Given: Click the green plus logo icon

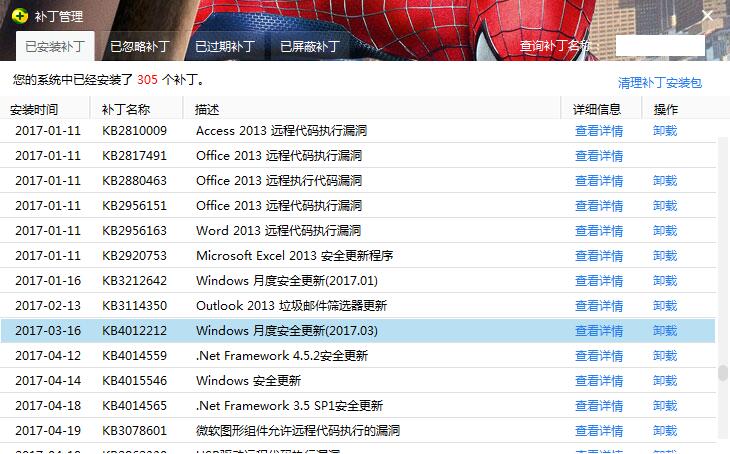Looking at the screenshot, I should click(20, 16).
